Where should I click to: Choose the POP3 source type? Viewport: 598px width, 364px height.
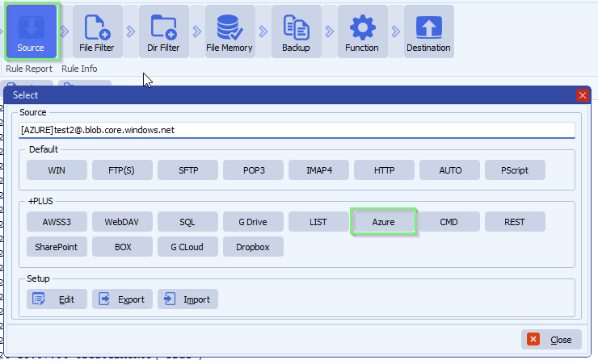(x=253, y=170)
